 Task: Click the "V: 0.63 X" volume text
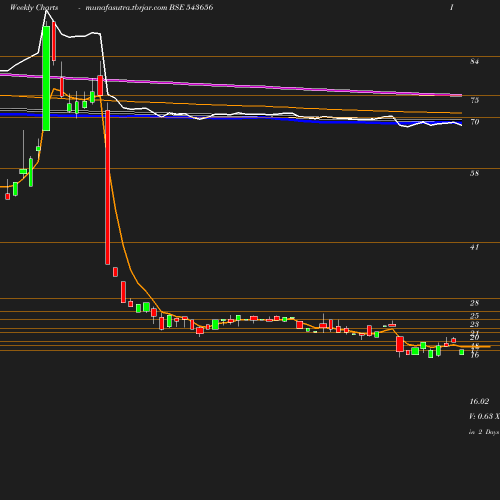pyautogui.click(x=484, y=416)
